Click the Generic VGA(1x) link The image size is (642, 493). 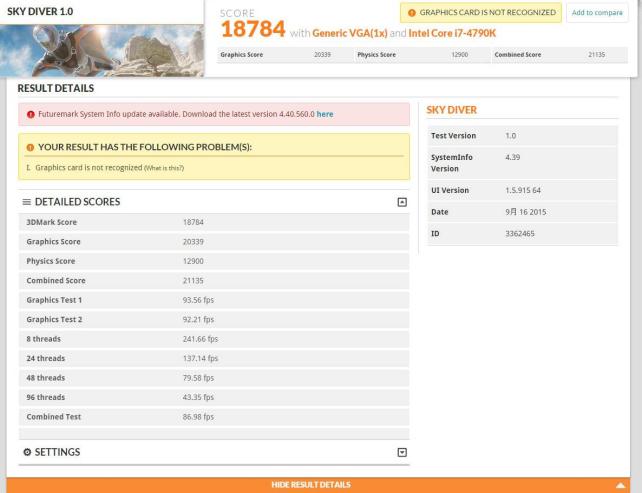350,33
